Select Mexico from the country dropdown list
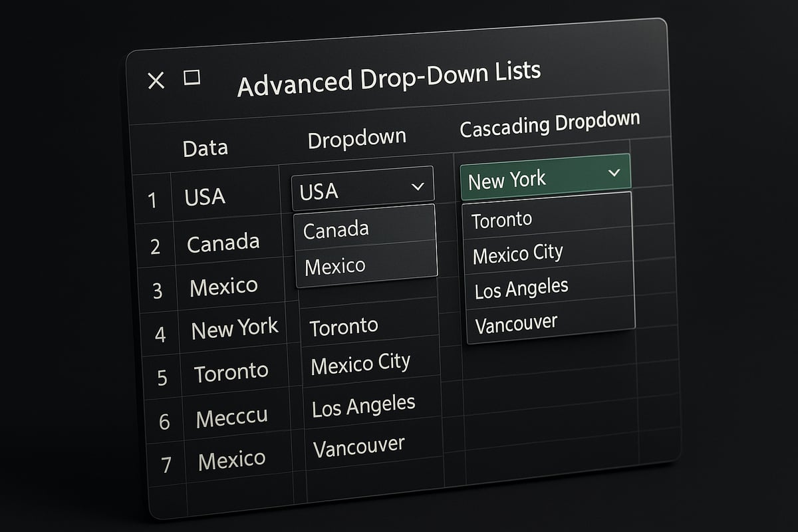This screenshot has width=798, height=532. 335,265
